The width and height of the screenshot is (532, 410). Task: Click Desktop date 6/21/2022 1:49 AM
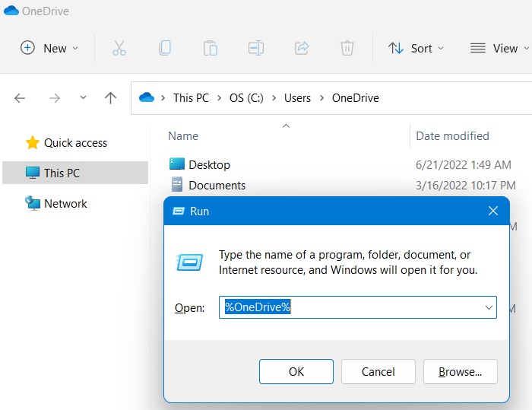(463, 165)
